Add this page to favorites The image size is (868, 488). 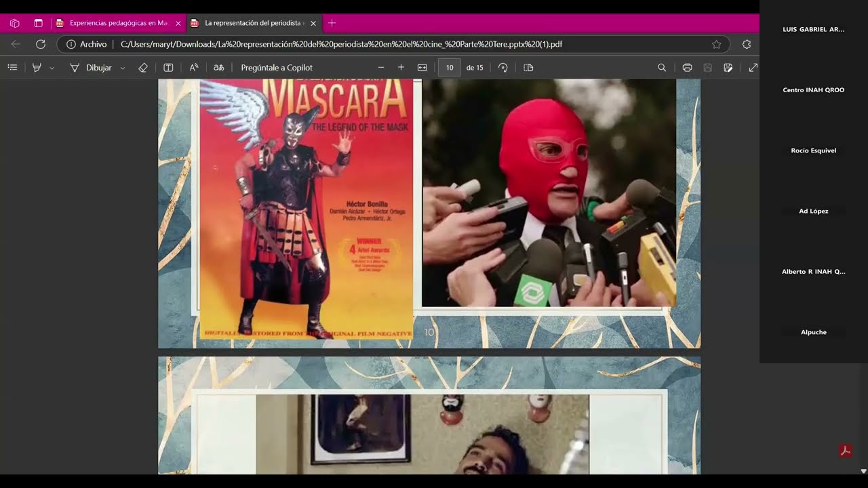tap(716, 44)
